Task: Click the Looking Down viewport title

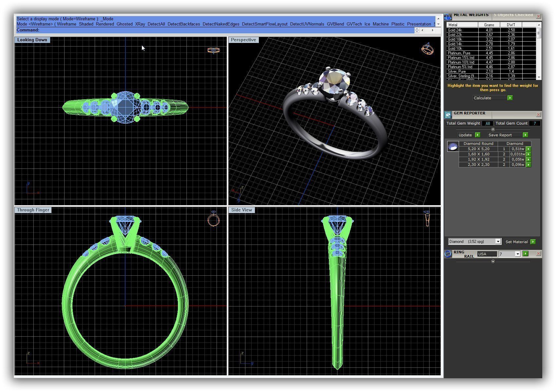Action: [32, 40]
